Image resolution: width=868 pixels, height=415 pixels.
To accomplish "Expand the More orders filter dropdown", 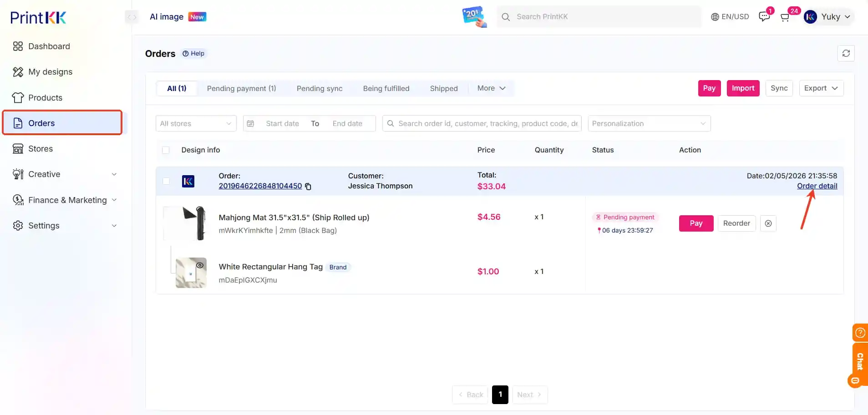I will [491, 88].
